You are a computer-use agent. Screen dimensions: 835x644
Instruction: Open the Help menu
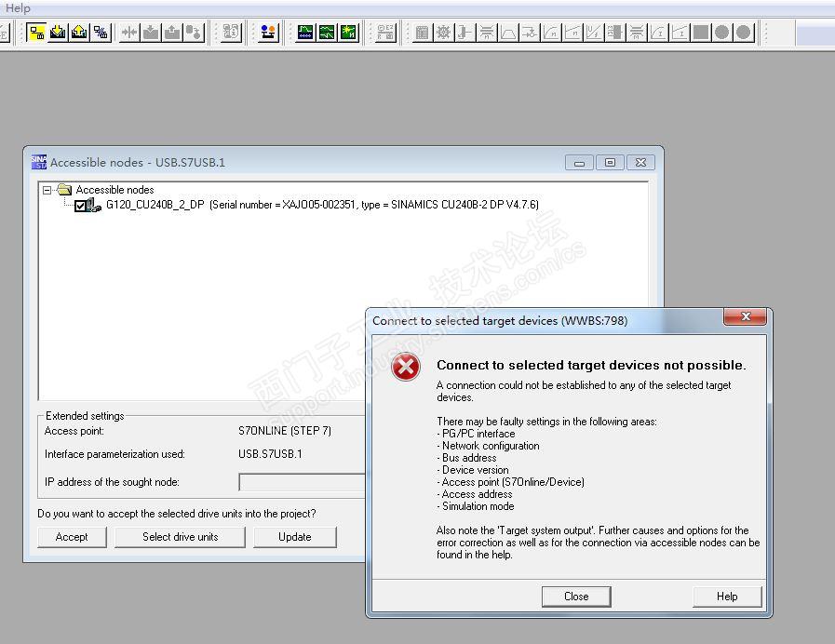click(x=18, y=8)
